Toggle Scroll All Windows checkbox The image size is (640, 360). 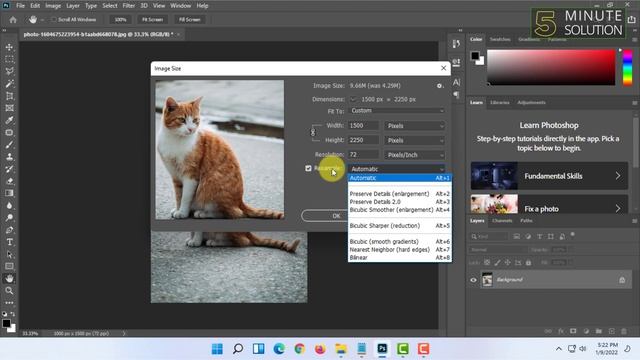point(53,20)
